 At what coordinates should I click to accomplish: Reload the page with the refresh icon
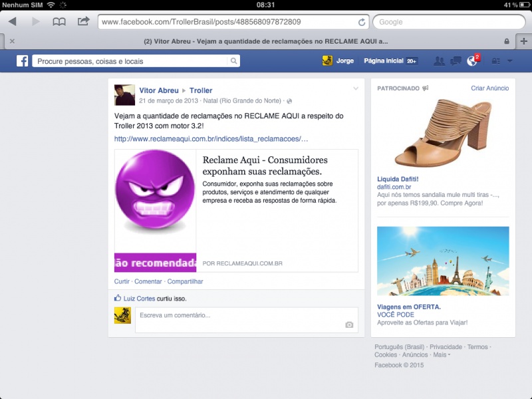coord(362,22)
